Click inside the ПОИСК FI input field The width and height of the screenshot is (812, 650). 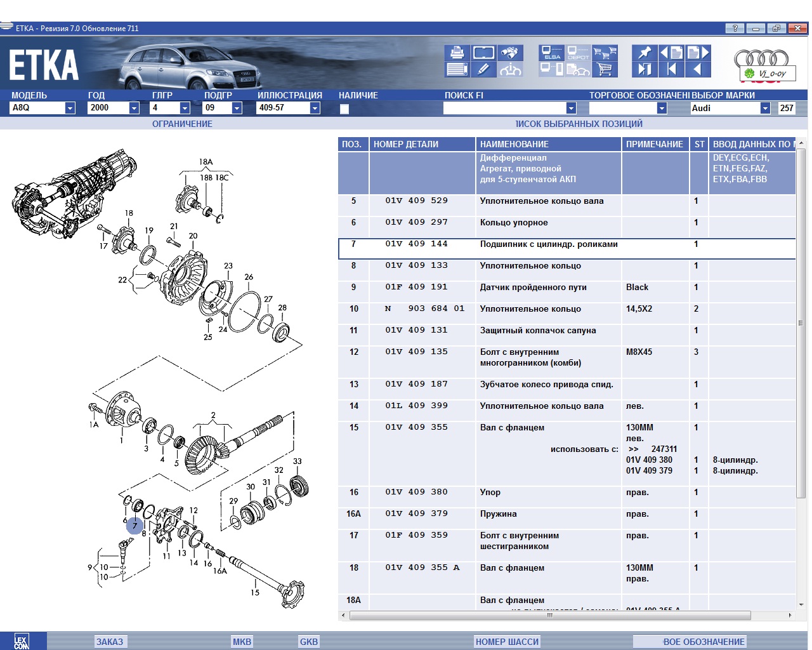click(504, 108)
